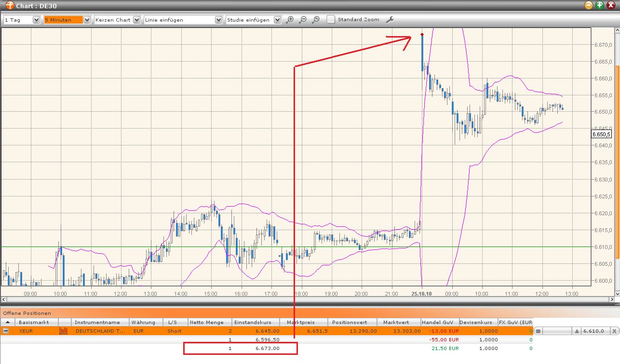Click the Short L/S cell

175,331
